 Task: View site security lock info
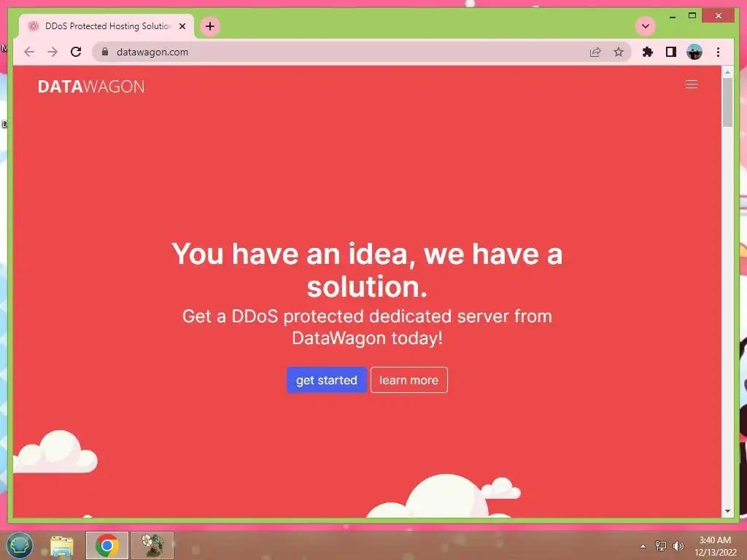tap(105, 52)
